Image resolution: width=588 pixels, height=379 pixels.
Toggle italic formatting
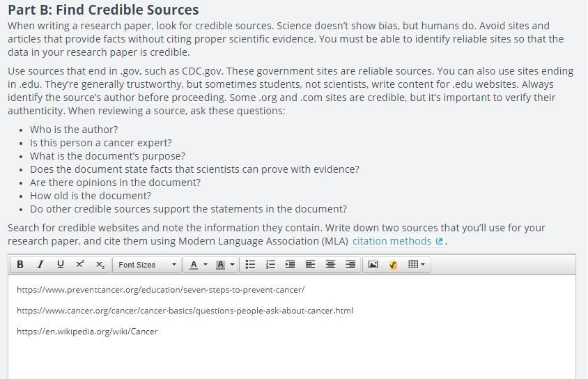point(40,265)
